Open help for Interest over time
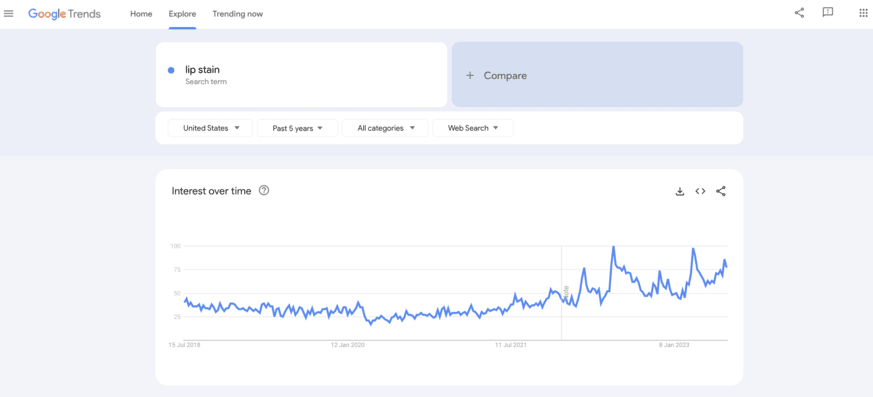873x397 pixels. 264,190
